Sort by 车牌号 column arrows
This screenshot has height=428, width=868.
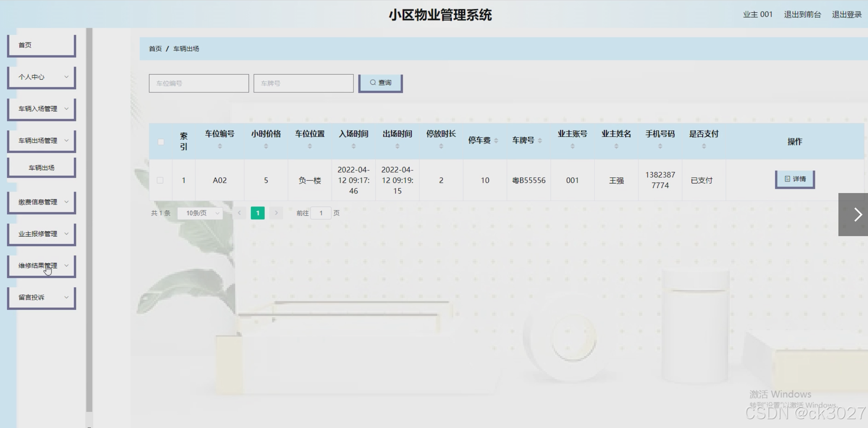pos(540,141)
